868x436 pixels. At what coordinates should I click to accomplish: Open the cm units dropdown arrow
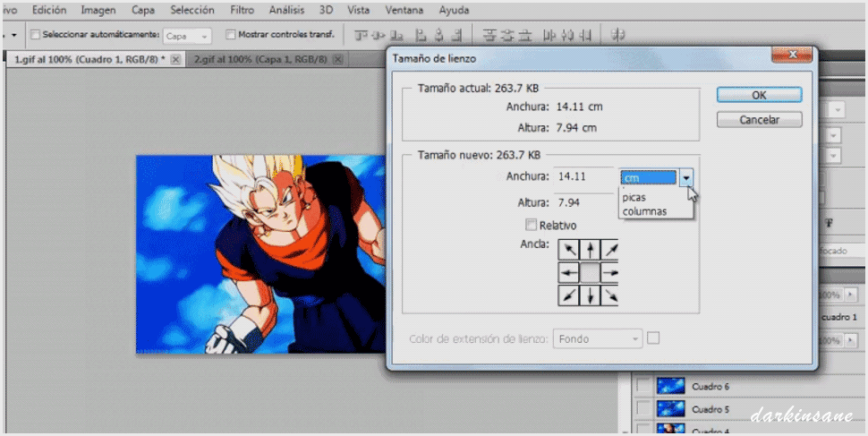tap(685, 178)
